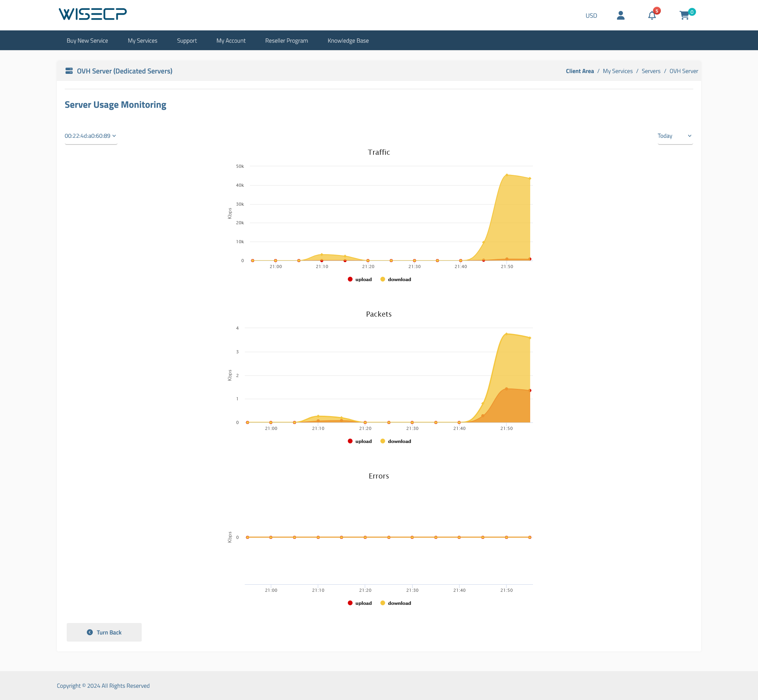Click the Traffic download peak point near 21:50

pyautogui.click(x=507, y=175)
